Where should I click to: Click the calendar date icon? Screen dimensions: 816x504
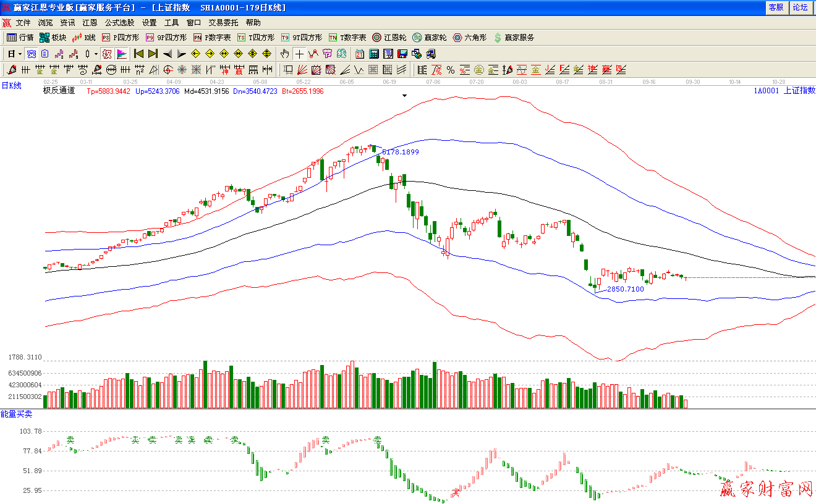tap(360, 54)
